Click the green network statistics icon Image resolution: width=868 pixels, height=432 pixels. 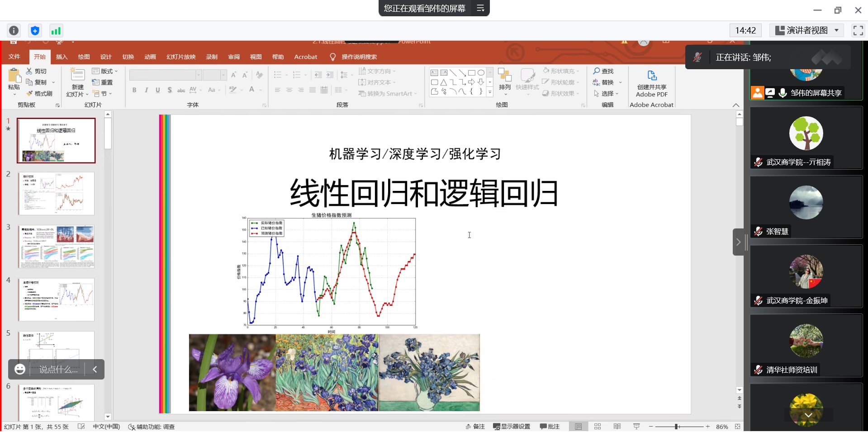[x=56, y=31]
